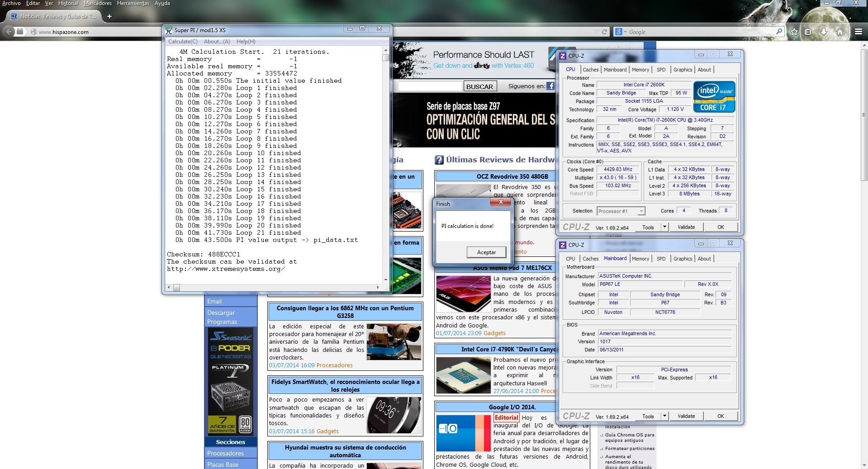Open the Historial menu
868x469 pixels.
[x=68, y=3]
